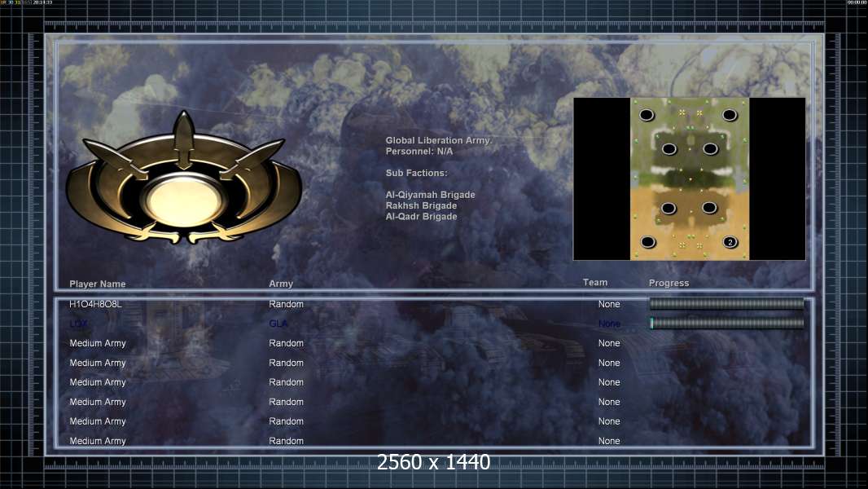Choose lower-middle right start spot on minimap

pos(710,208)
